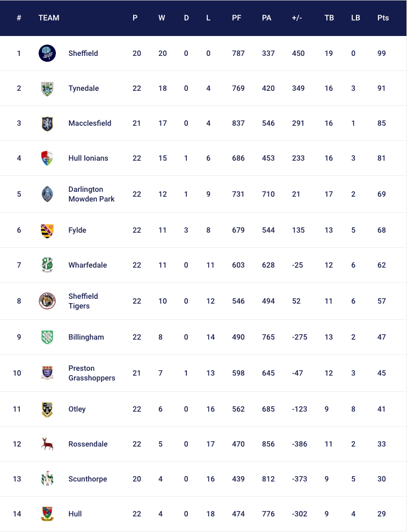Select the Hull team name in last row
The image size is (408, 532).
[x=75, y=514]
